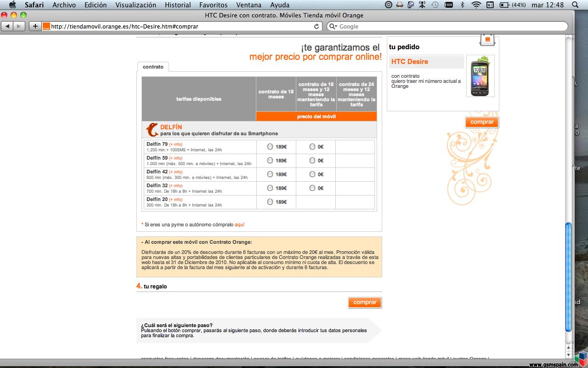The height and width of the screenshot is (368, 588).
Task: Open the Archivo menu
Action: tap(64, 5)
